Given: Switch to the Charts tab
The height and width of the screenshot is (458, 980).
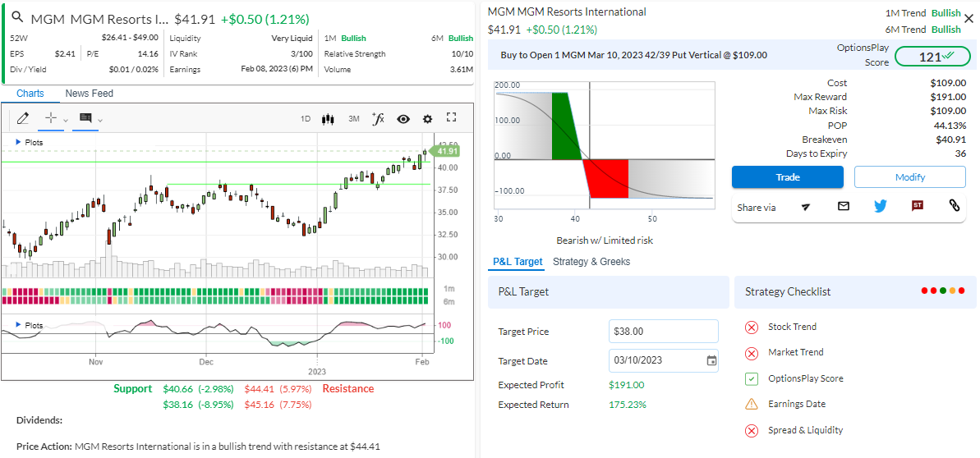Looking at the screenshot, I should pos(30,93).
